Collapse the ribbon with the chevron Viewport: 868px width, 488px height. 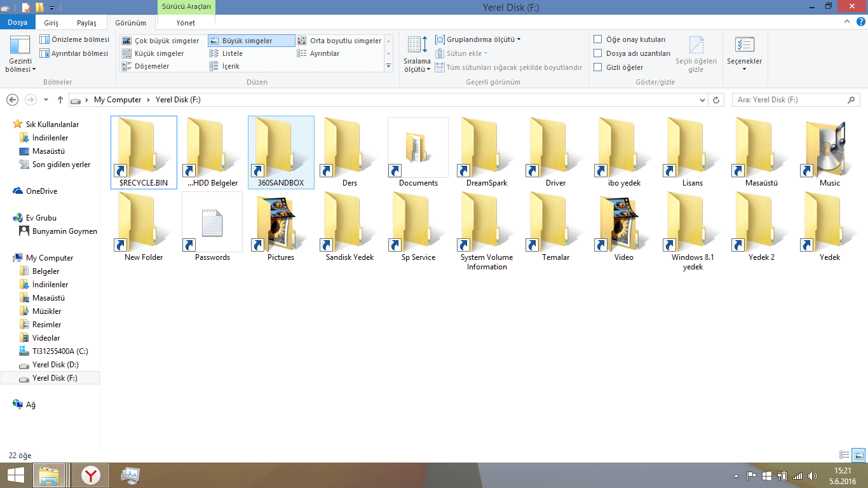(846, 22)
